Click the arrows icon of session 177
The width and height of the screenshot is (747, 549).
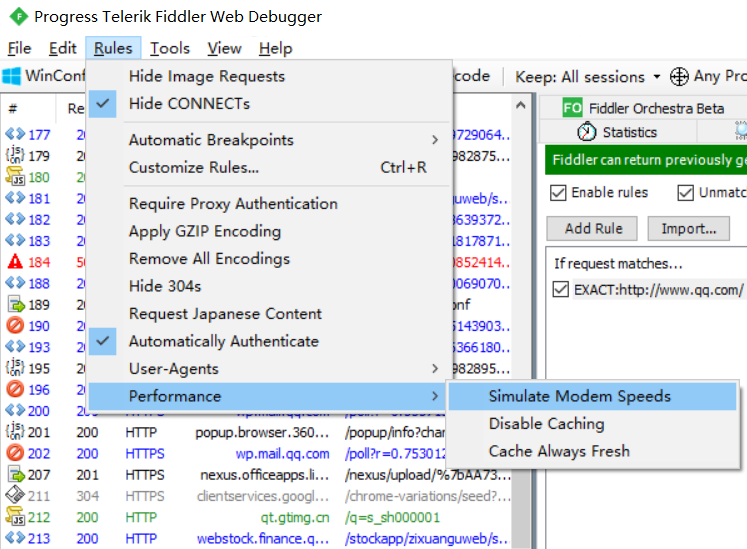(x=15, y=134)
